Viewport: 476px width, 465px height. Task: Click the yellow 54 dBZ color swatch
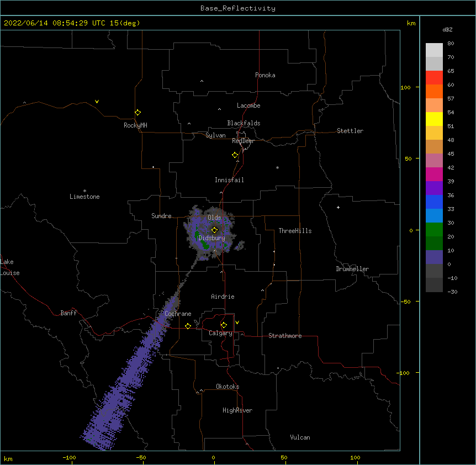[434, 119]
